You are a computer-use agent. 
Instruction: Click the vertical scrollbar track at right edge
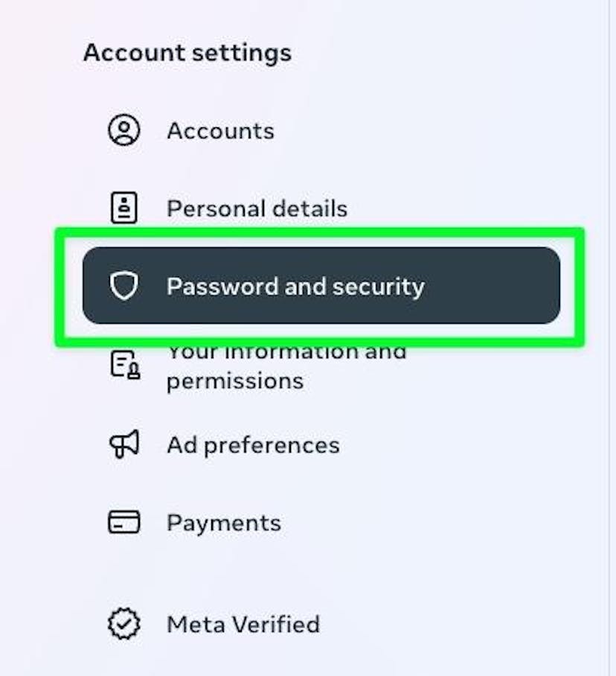612,338
